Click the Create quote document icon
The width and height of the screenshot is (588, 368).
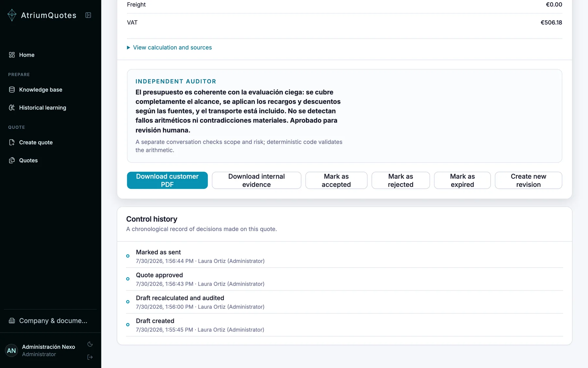12,142
